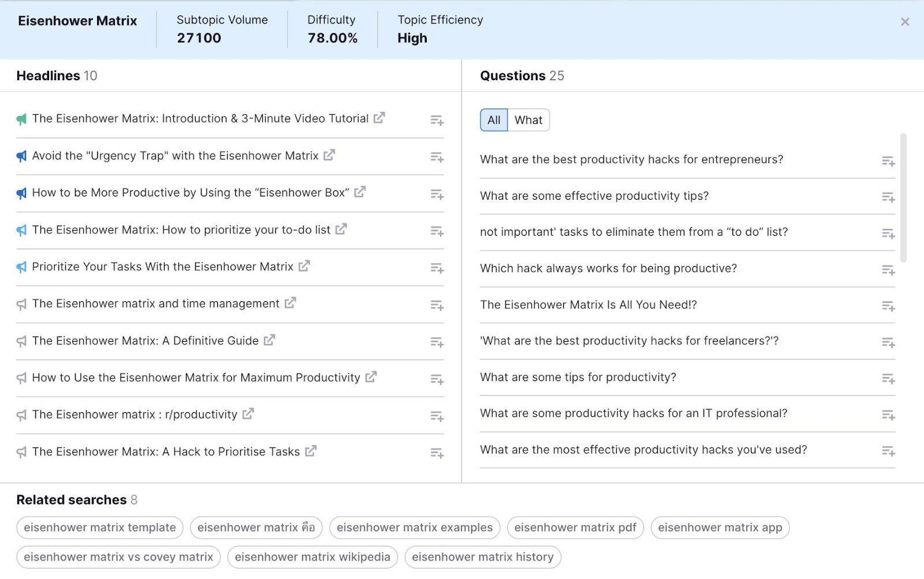Add "Which hack always works for being productive?" to list

click(888, 270)
